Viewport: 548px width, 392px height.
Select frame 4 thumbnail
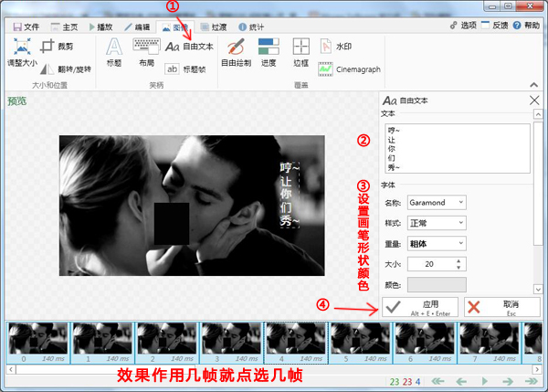coord(295,343)
